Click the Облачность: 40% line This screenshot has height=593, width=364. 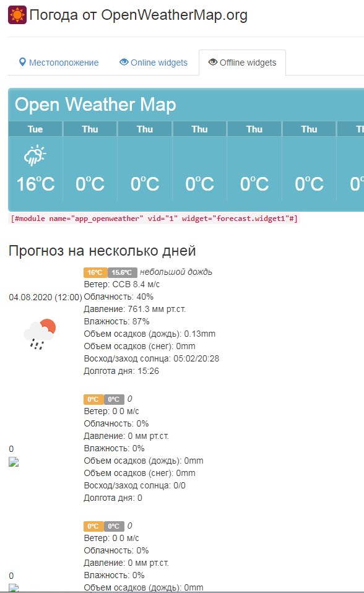tap(119, 297)
